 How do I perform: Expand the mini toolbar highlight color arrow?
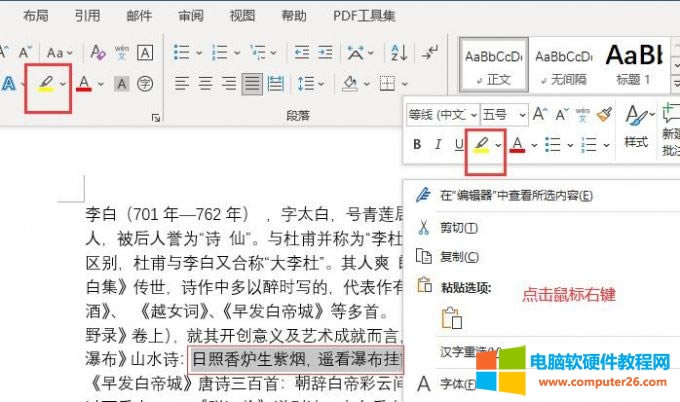pyautogui.click(x=498, y=145)
